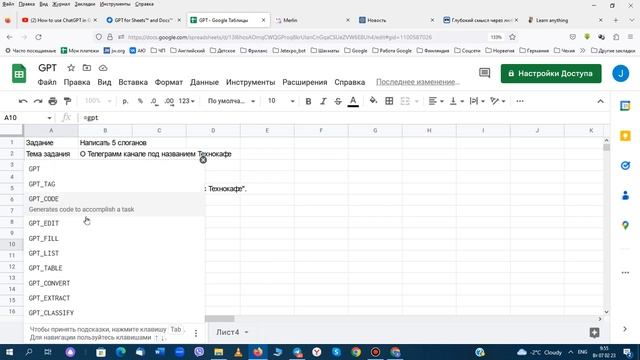
Task: Print the spreadsheet using printer icon
Action: 53,101
